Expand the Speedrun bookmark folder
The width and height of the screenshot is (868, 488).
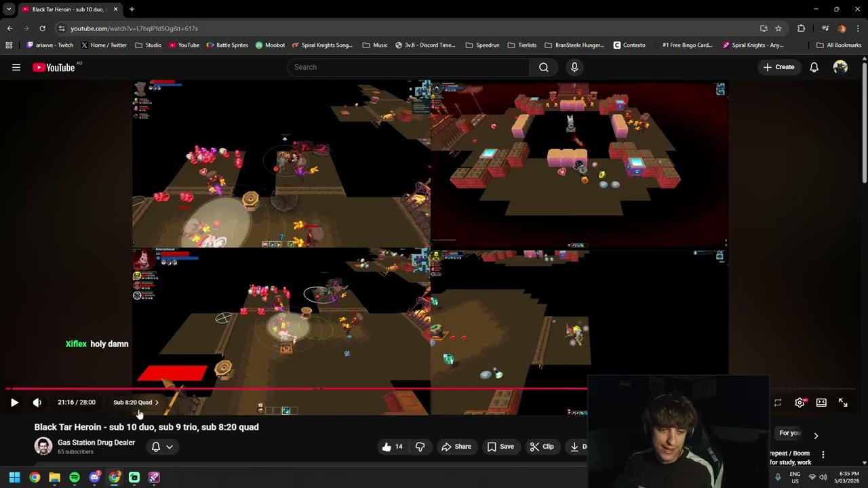click(482, 45)
